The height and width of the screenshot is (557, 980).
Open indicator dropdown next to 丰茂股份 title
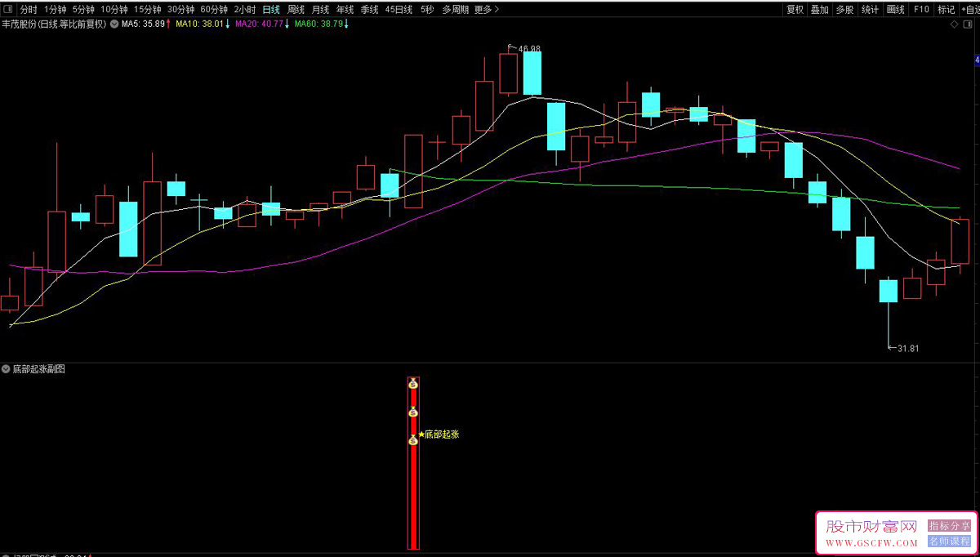pyautogui.click(x=114, y=25)
